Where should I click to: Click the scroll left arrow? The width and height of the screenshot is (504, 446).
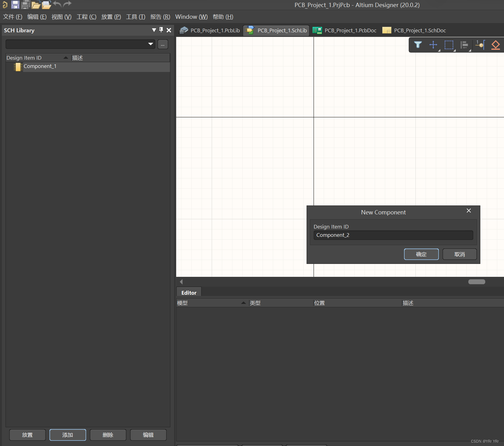pos(181,282)
